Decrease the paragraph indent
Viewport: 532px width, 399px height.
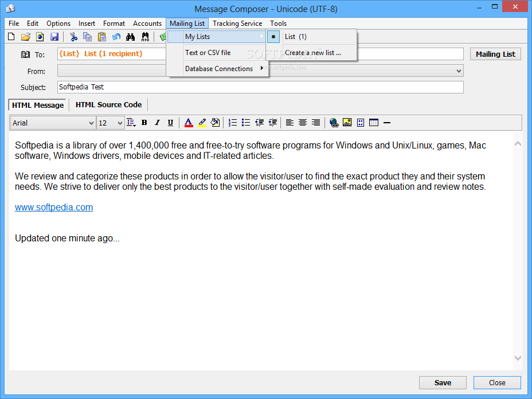(x=260, y=123)
